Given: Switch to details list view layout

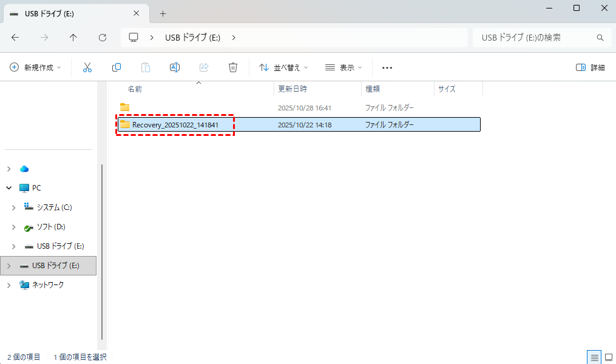Looking at the screenshot, I should (x=594, y=357).
